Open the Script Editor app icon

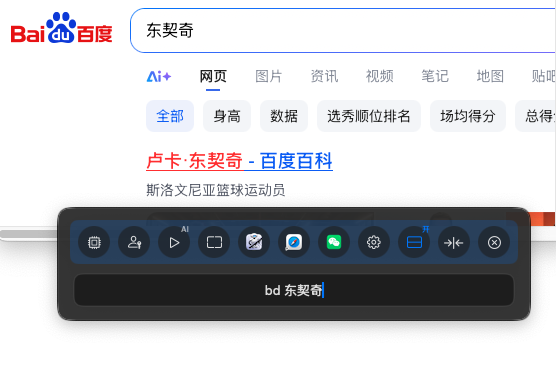pyautogui.click(x=254, y=242)
